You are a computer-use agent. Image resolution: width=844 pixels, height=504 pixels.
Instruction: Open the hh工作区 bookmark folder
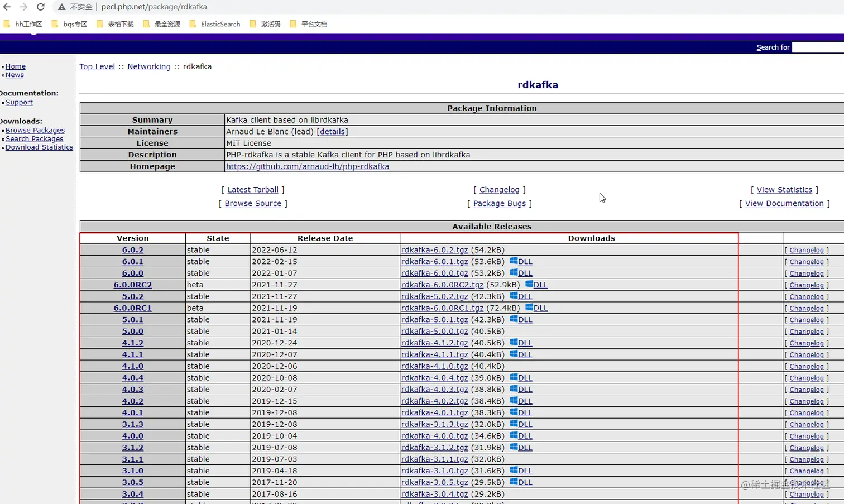[x=22, y=24]
